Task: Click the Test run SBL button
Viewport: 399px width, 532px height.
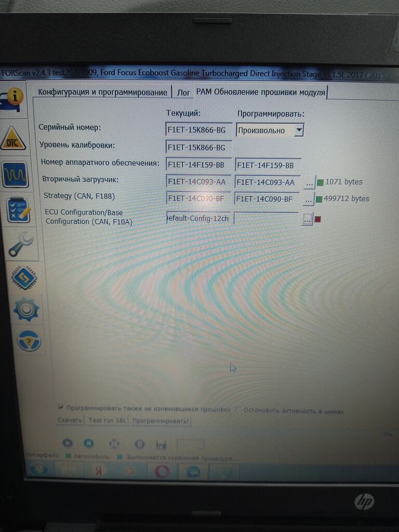Action: (x=107, y=420)
